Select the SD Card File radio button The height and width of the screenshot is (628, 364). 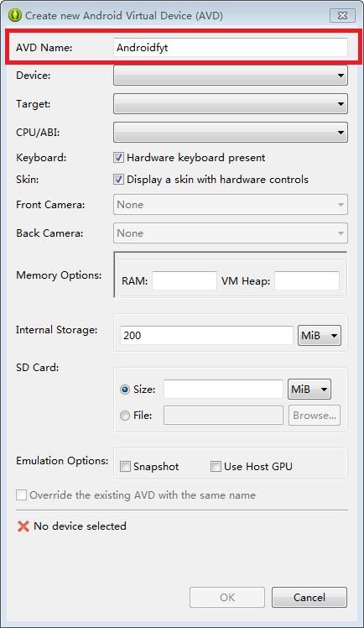coord(125,416)
